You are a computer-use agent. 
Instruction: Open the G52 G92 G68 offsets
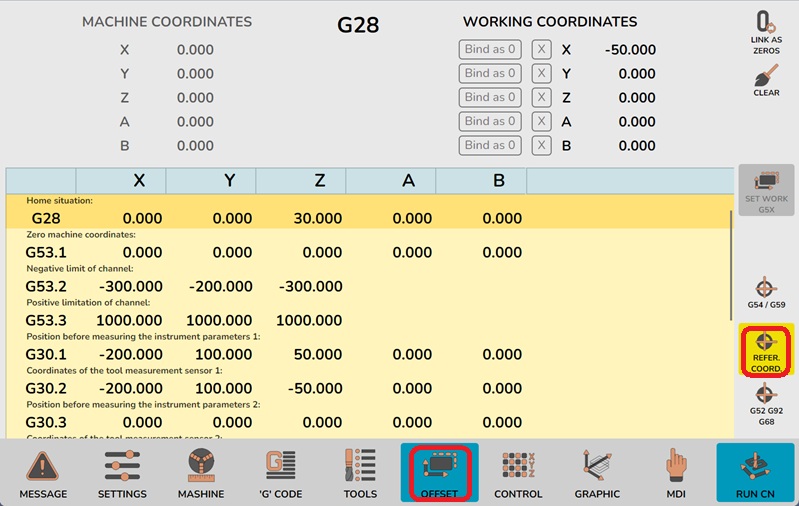[766, 405]
